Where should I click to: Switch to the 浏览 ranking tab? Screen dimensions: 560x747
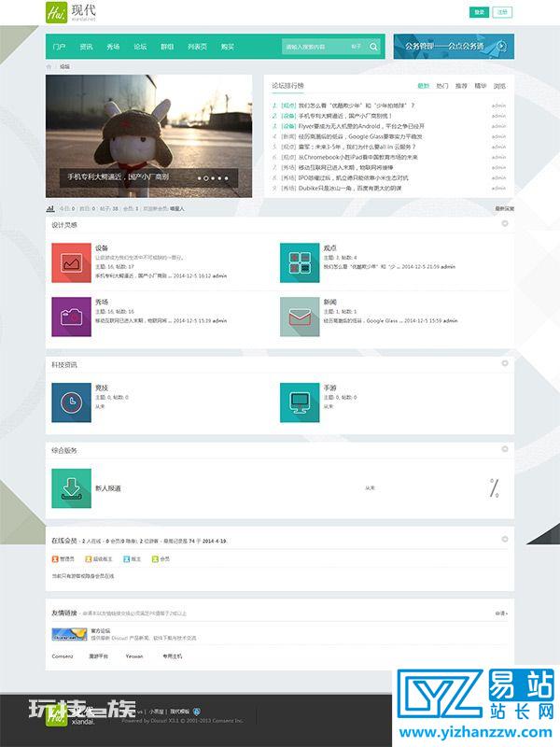tap(499, 86)
